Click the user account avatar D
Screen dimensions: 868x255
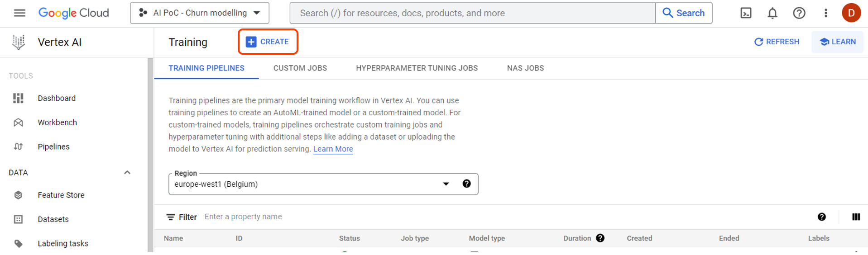coord(851,13)
